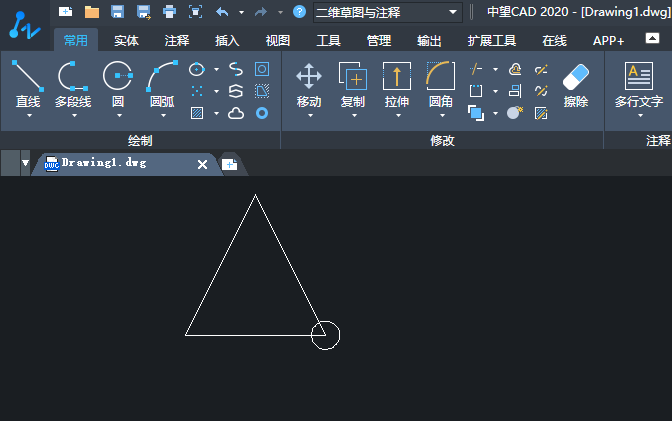Open the ZWCAD application logo menu
This screenshot has height=421, width=672.
click(25, 25)
